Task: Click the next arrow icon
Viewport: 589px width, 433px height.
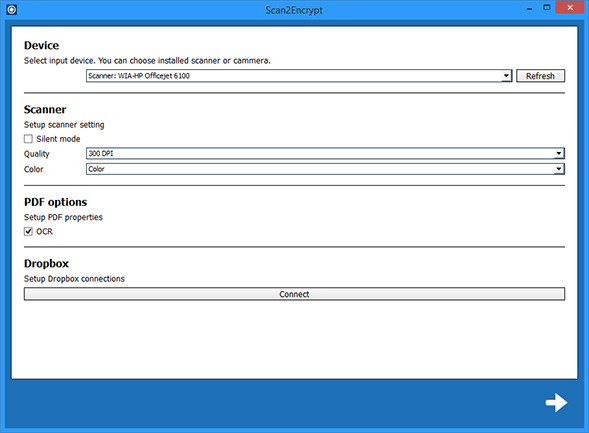Action: coord(556,403)
